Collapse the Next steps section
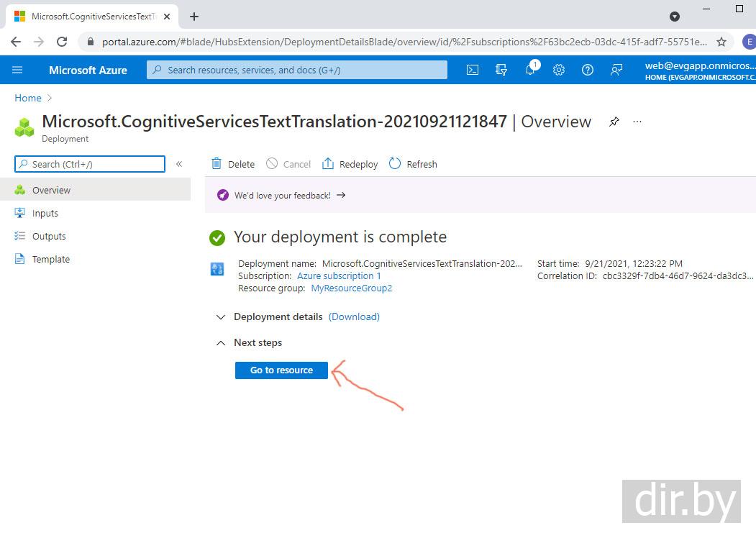Screen dimensions: 756x533 coord(221,342)
